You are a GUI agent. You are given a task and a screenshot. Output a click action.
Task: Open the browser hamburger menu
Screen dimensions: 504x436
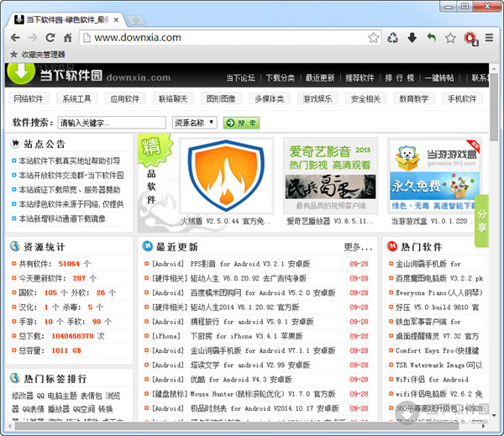click(489, 38)
